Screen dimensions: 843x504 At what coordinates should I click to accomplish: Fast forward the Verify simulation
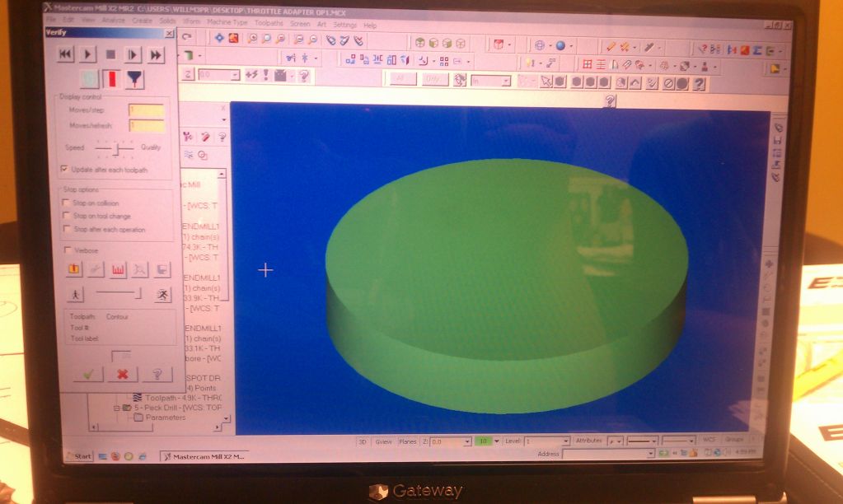tap(156, 54)
